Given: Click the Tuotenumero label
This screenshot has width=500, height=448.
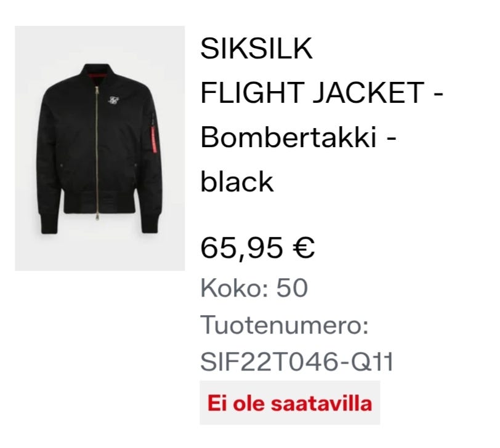Looking at the screenshot, I should (x=284, y=325).
